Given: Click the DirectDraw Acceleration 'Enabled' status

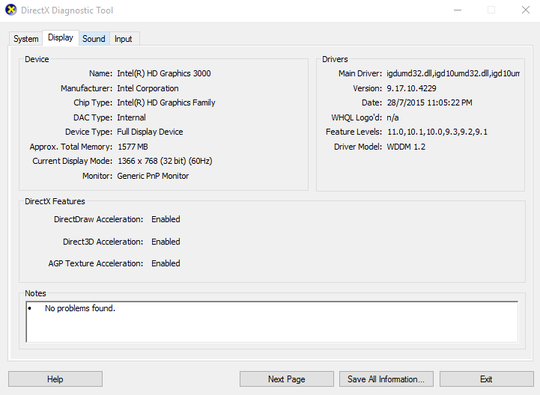Looking at the screenshot, I should (166, 219).
